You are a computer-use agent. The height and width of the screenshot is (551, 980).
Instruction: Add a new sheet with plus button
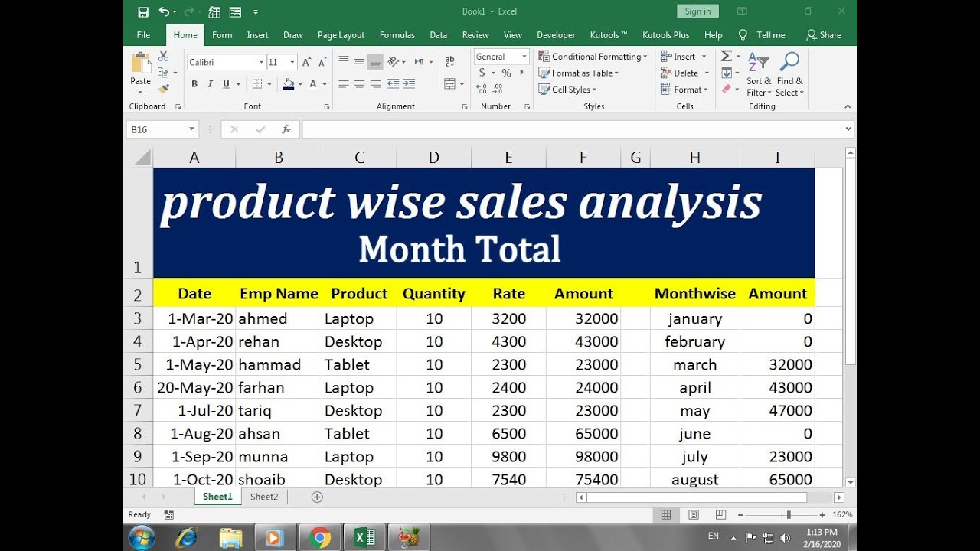[317, 497]
